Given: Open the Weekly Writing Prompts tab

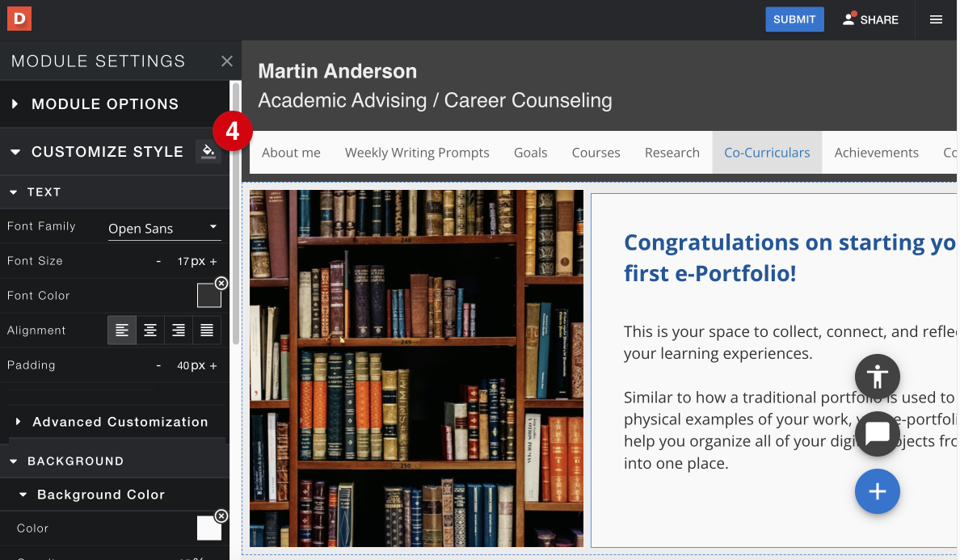Looking at the screenshot, I should (x=417, y=153).
